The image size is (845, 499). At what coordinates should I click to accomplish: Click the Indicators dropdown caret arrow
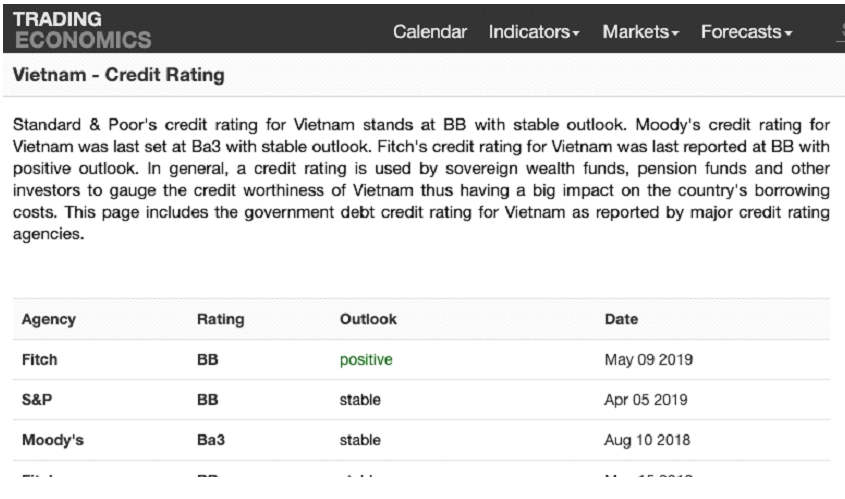point(576,33)
